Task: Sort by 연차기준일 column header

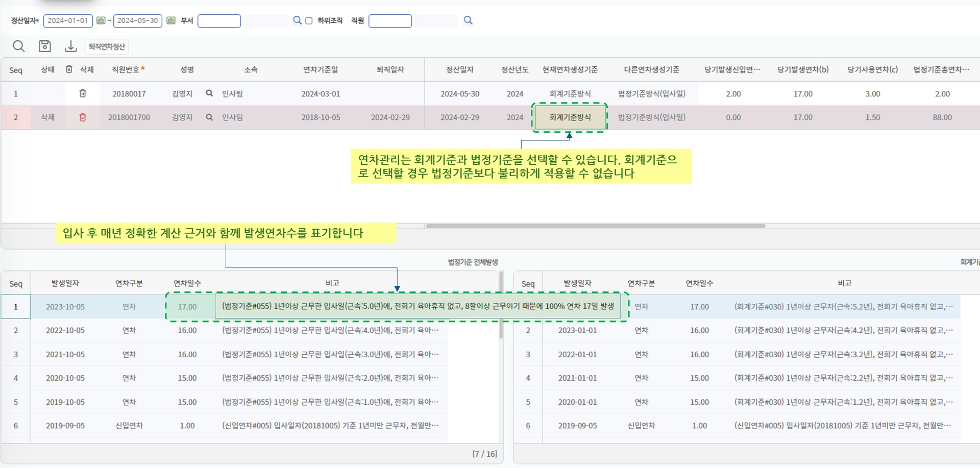Action: 321,69
